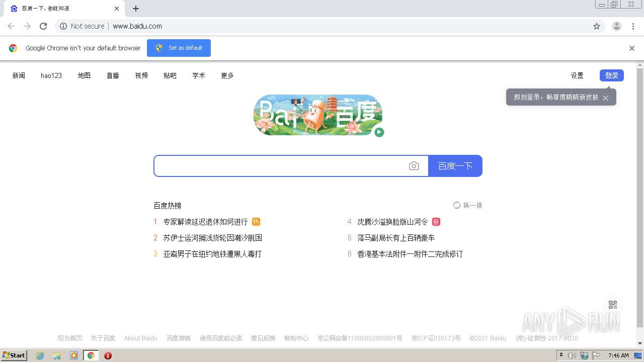Click footer link 意见反馈
Image resolution: width=644 pixels, height=362 pixels.
click(263, 338)
